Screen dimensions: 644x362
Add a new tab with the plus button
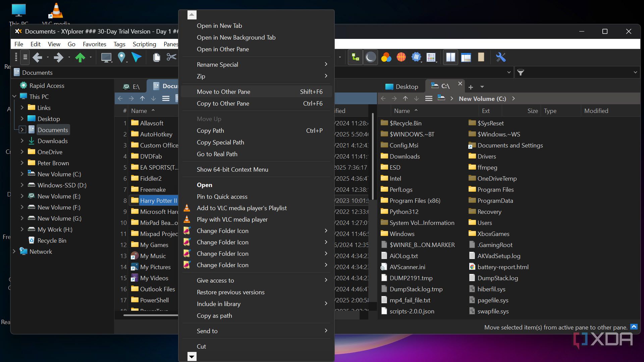[471, 87]
